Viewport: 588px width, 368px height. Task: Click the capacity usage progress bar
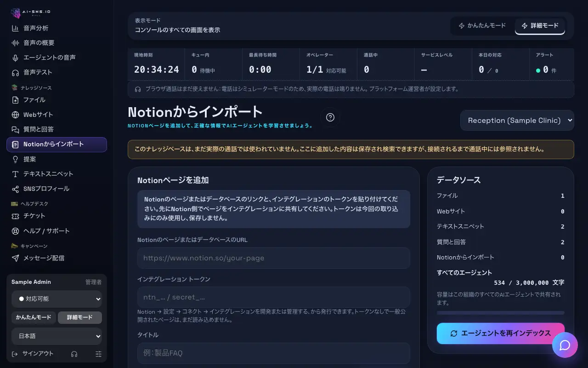click(x=501, y=313)
